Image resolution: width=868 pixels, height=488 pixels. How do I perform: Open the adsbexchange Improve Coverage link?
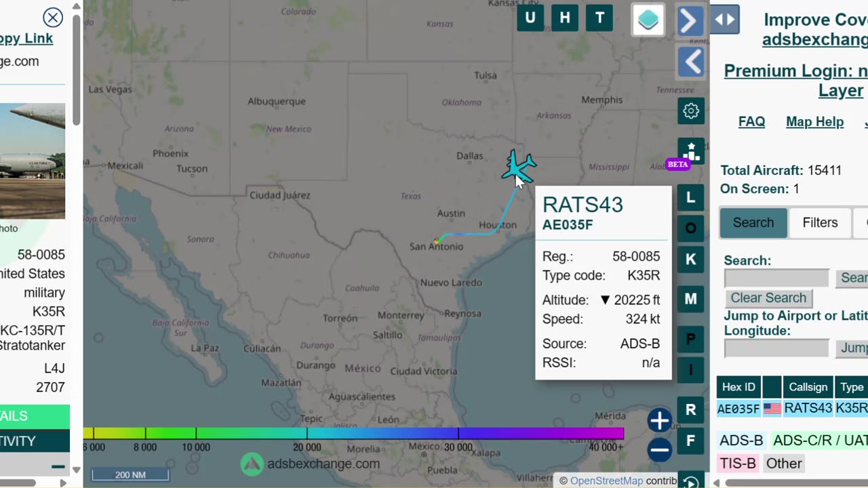(815, 39)
